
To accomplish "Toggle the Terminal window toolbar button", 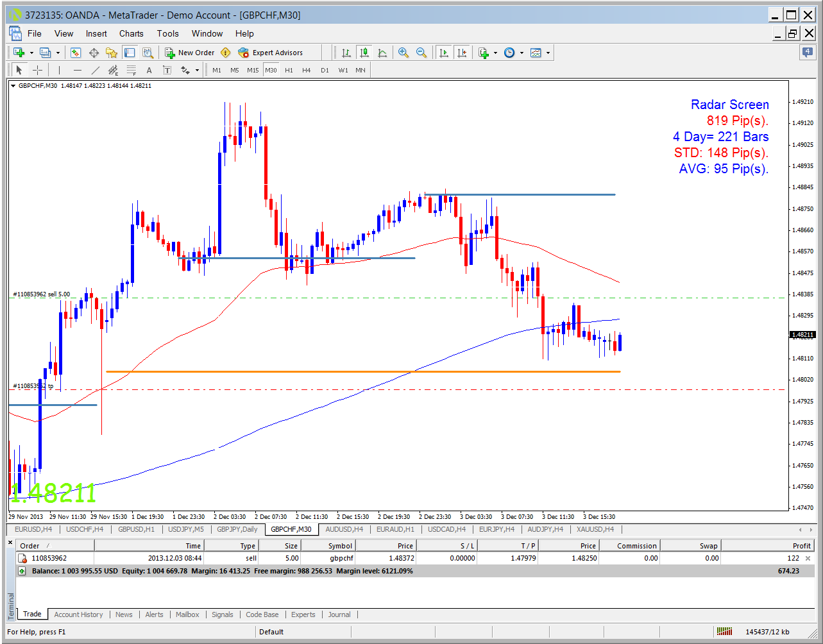I will [130, 53].
